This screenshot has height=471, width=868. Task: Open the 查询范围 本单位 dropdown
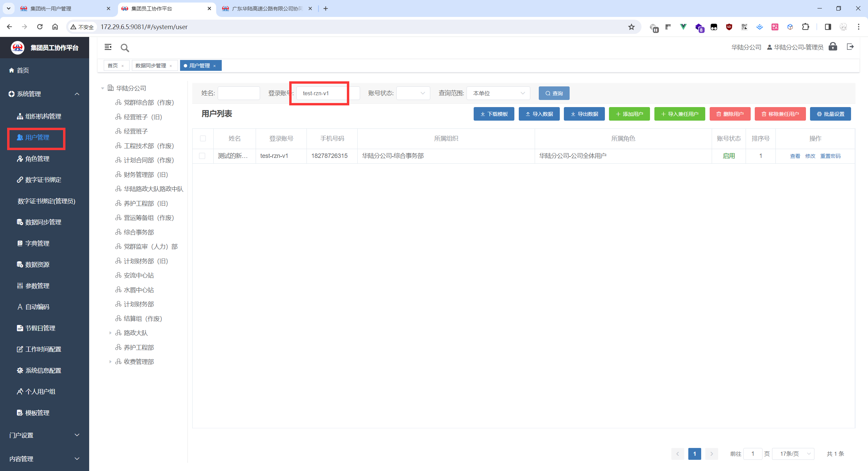point(498,93)
